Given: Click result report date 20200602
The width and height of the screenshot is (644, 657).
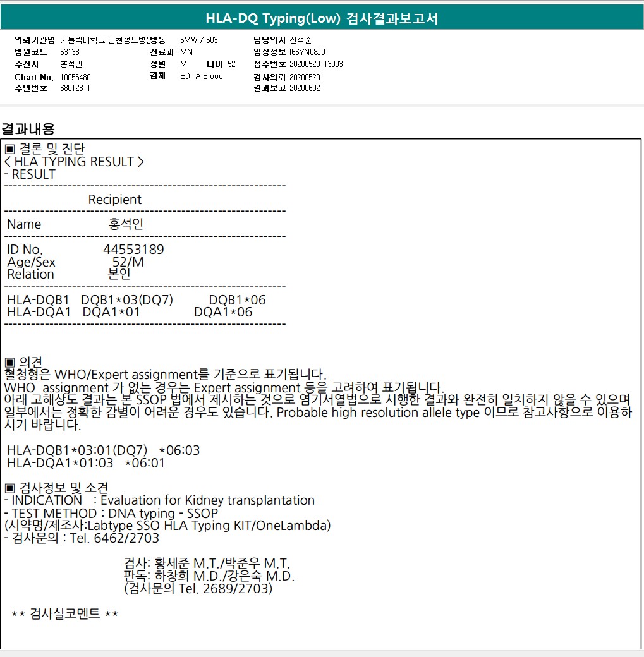Looking at the screenshot, I should pyautogui.click(x=305, y=88).
